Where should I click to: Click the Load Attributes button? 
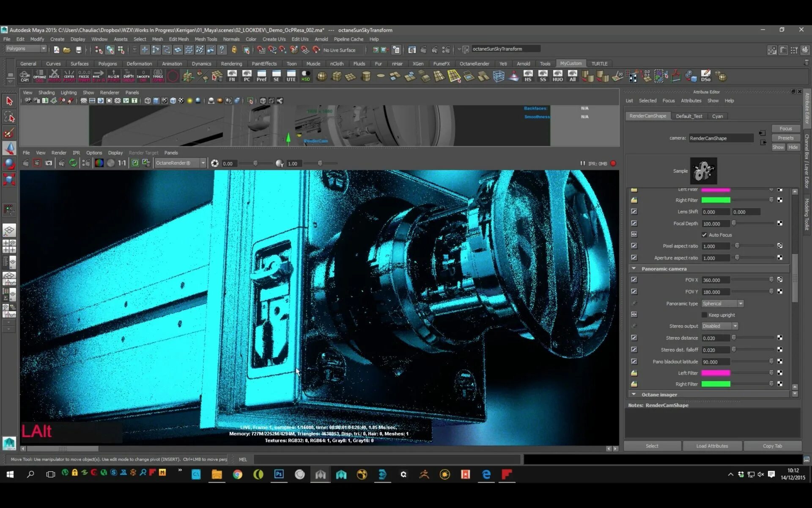(x=712, y=446)
